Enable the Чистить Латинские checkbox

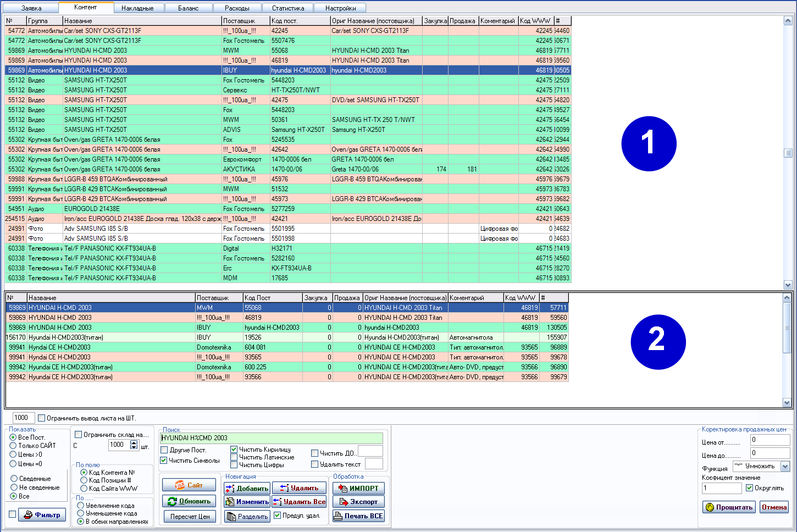pos(234,457)
